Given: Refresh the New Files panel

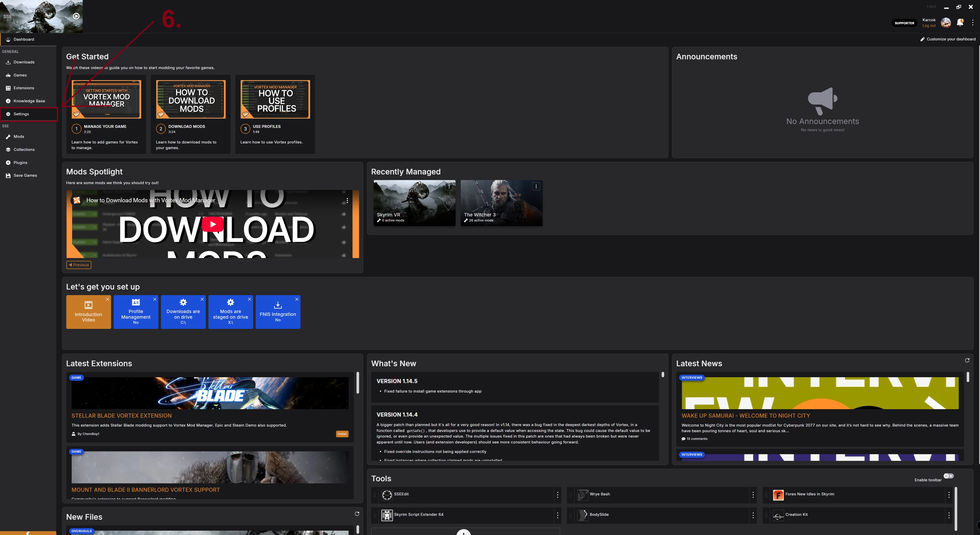Looking at the screenshot, I should 357,514.
